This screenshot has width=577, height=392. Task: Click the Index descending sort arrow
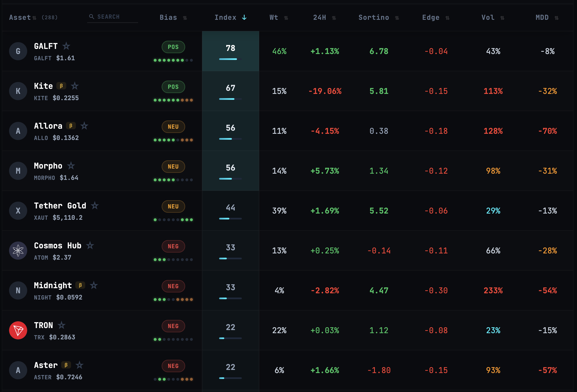[x=244, y=17]
